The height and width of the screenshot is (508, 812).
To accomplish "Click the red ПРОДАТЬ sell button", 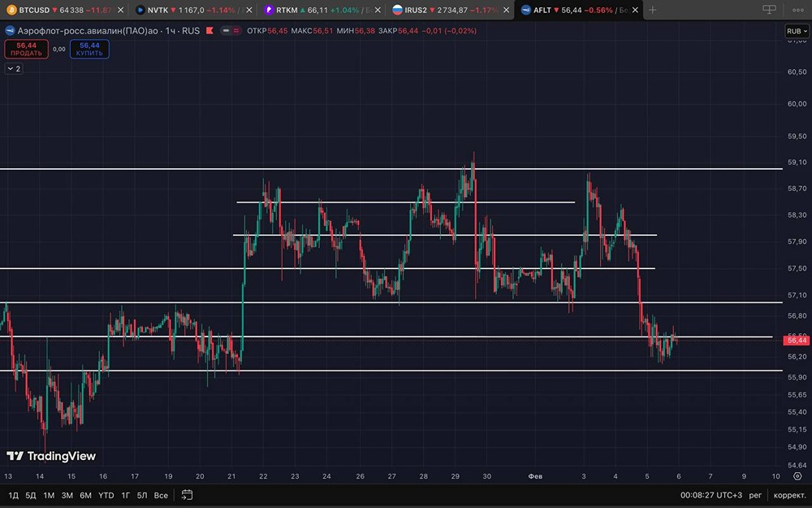I will click(x=27, y=50).
